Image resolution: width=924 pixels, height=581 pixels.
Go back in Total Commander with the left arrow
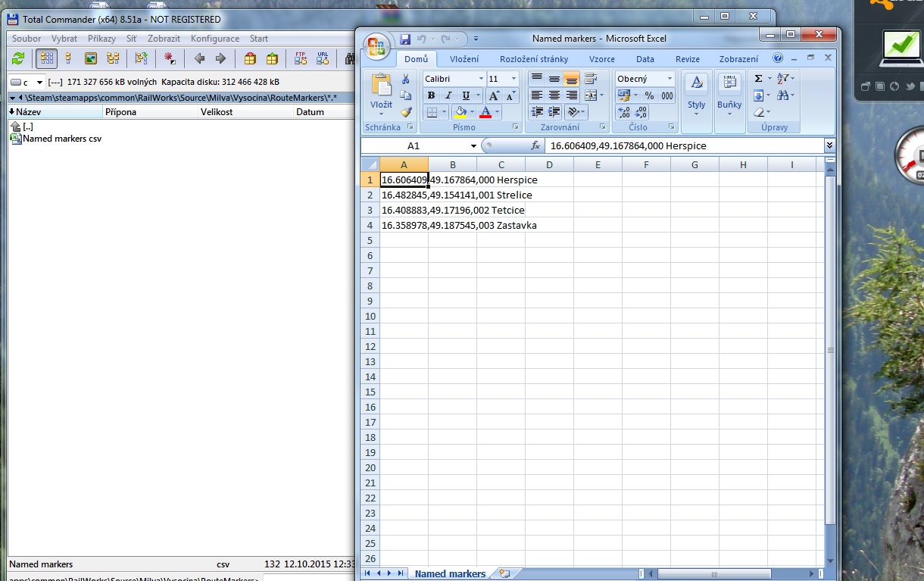[x=199, y=58]
